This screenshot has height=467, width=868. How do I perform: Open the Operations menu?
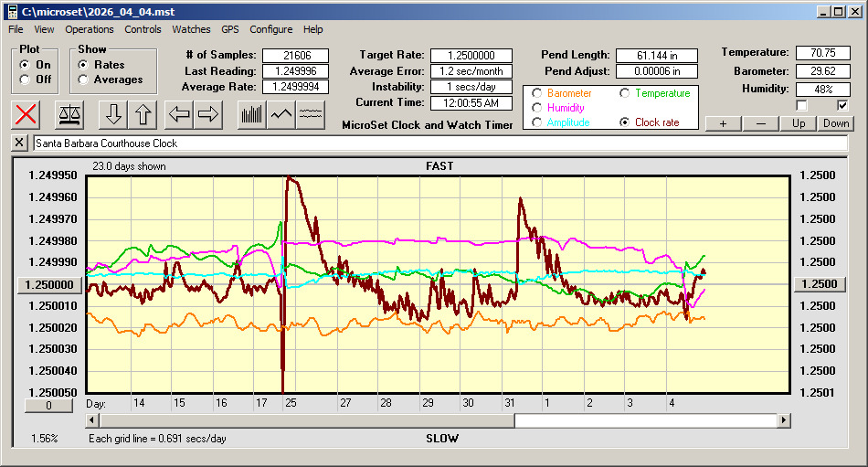click(89, 29)
